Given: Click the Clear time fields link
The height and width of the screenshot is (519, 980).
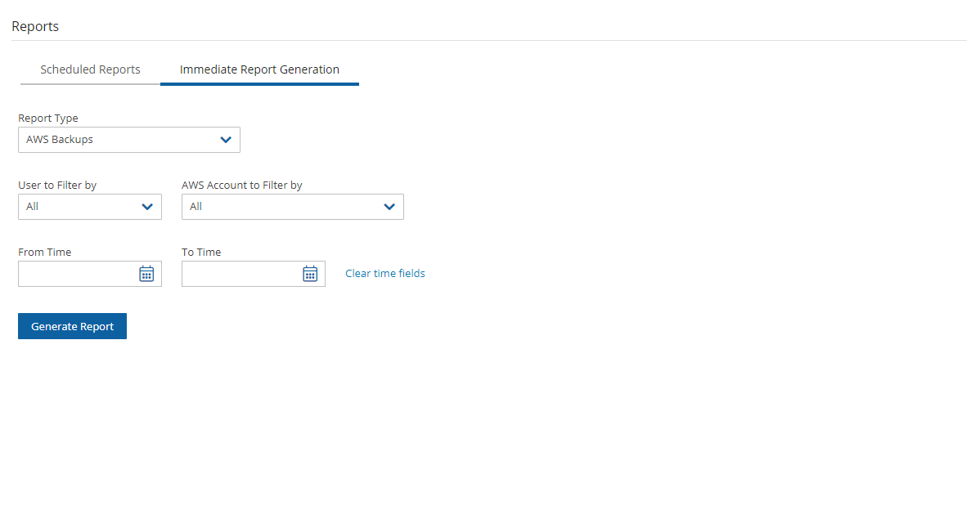Looking at the screenshot, I should pyautogui.click(x=385, y=274).
